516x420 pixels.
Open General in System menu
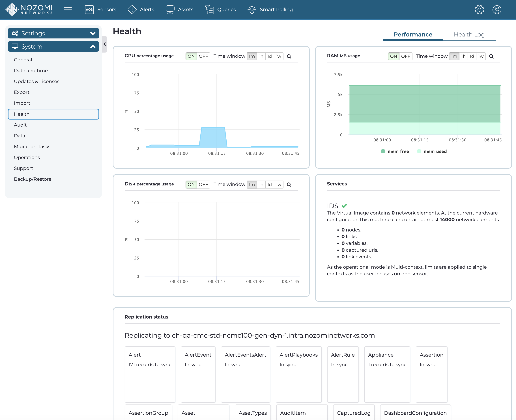pyautogui.click(x=23, y=60)
